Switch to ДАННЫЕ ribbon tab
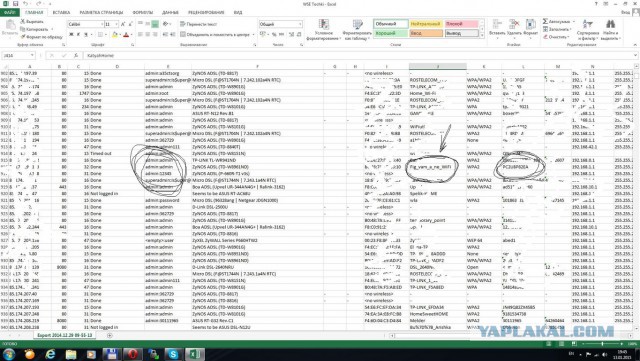This screenshot has height=361, width=640. tap(170, 13)
